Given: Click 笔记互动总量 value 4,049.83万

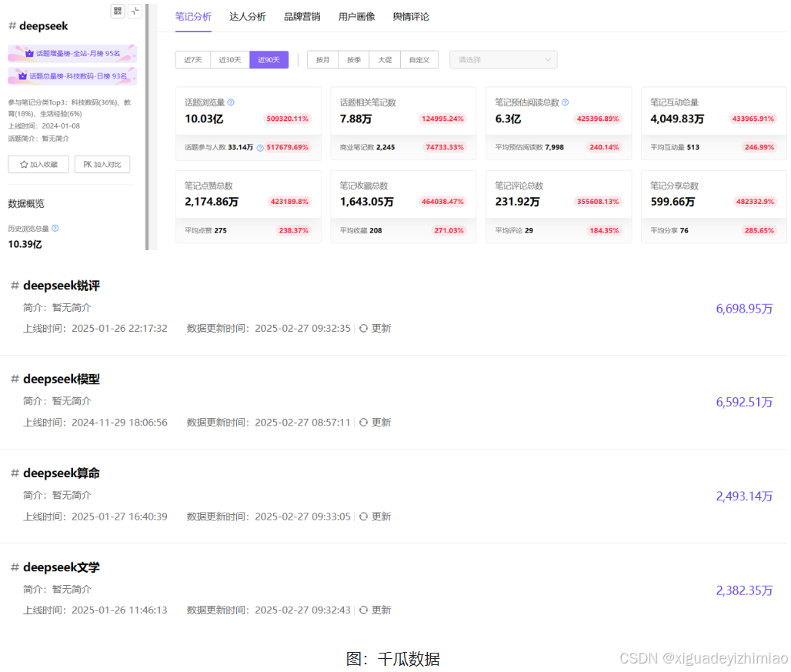Looking at the screenshot, I should pos(677,119).
